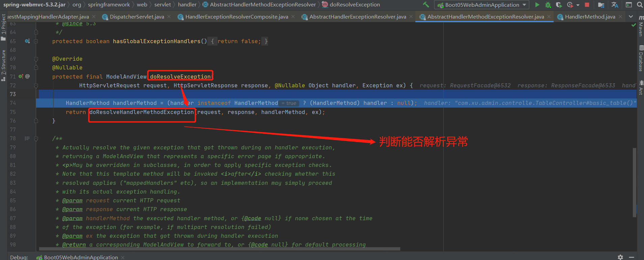This screenshot has height=260, width=644.
Task: Open the Database tool window
Action: point(641,58)
